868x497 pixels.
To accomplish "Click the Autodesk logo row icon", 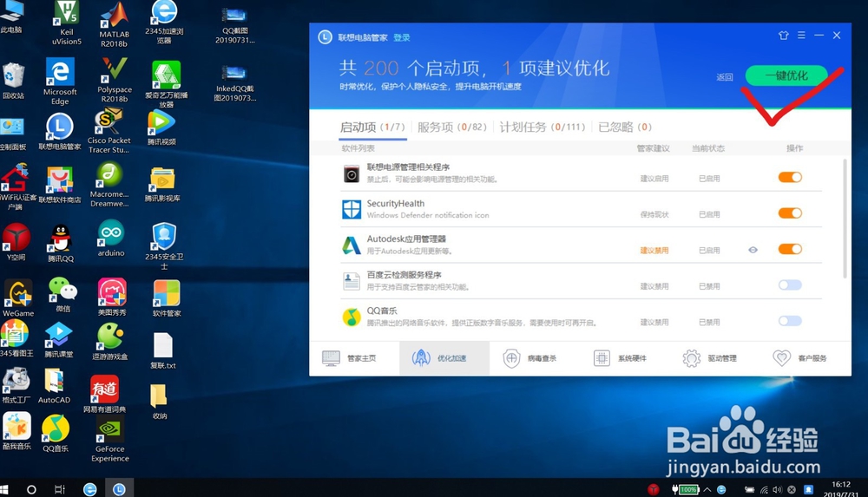I will (352, 245).
